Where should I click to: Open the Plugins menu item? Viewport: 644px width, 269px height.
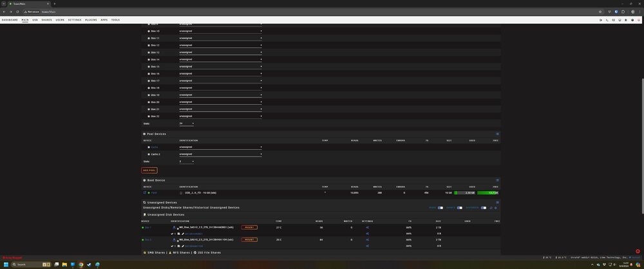91,20
